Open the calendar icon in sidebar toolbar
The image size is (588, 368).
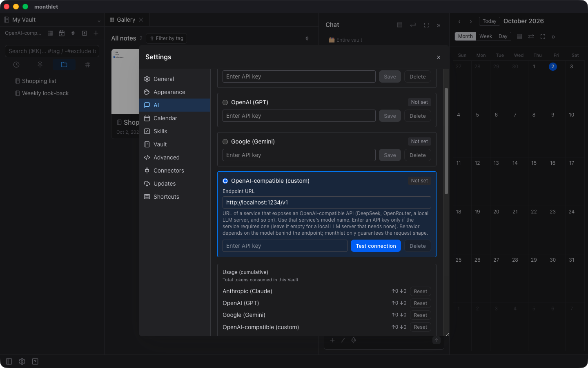click(62, 33)
